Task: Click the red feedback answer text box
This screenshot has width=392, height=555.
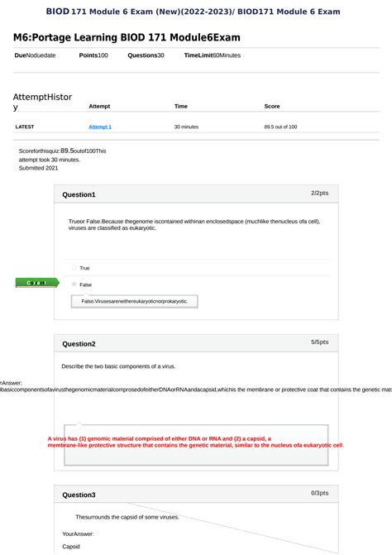Action: pos(196,445)
